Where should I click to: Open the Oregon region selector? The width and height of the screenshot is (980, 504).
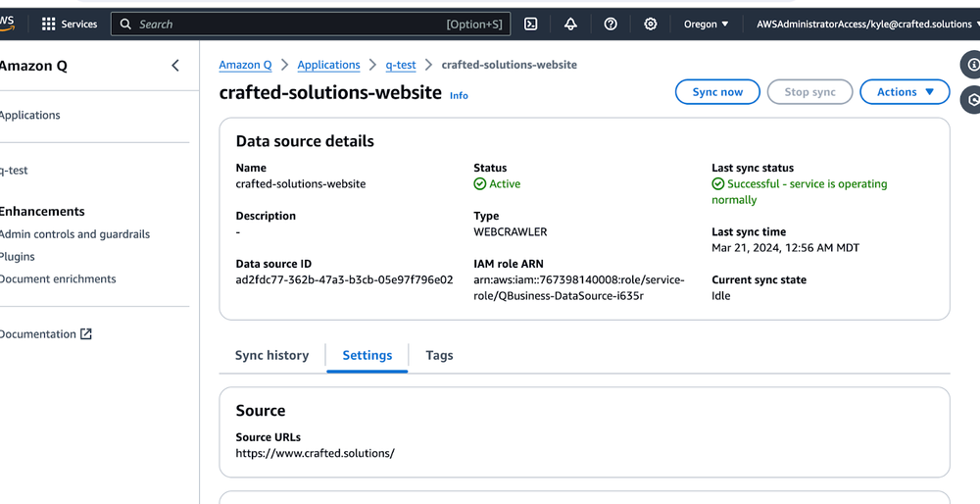click(x=706, y=25)
